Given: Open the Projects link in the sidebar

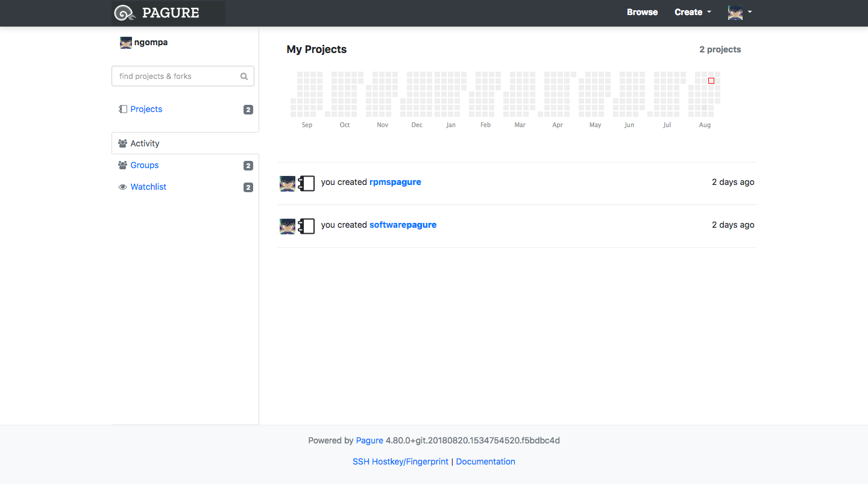Looking at the screenshot, I should pos(146,109).
